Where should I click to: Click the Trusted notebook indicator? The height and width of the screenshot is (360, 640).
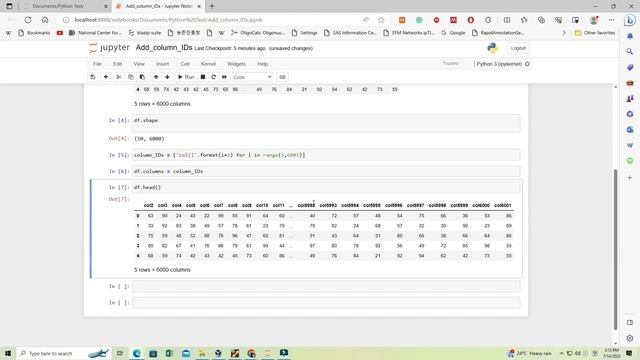click(451, 64)
